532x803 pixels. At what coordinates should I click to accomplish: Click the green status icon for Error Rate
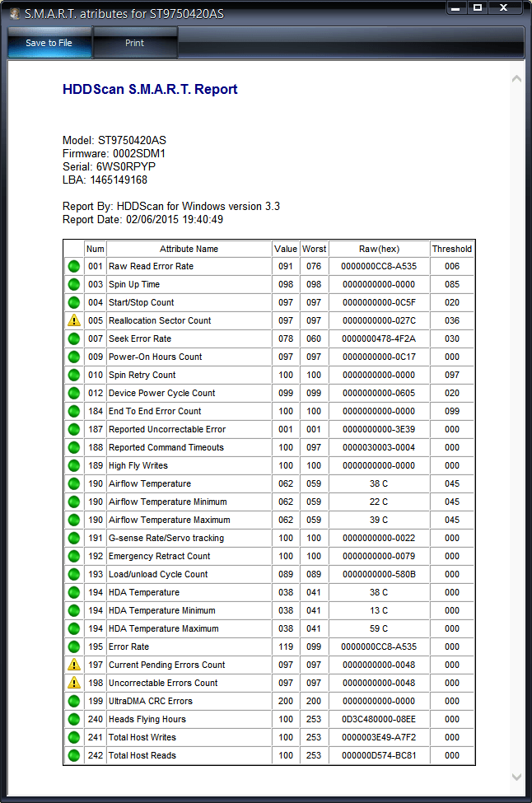[x=74, y=647]
